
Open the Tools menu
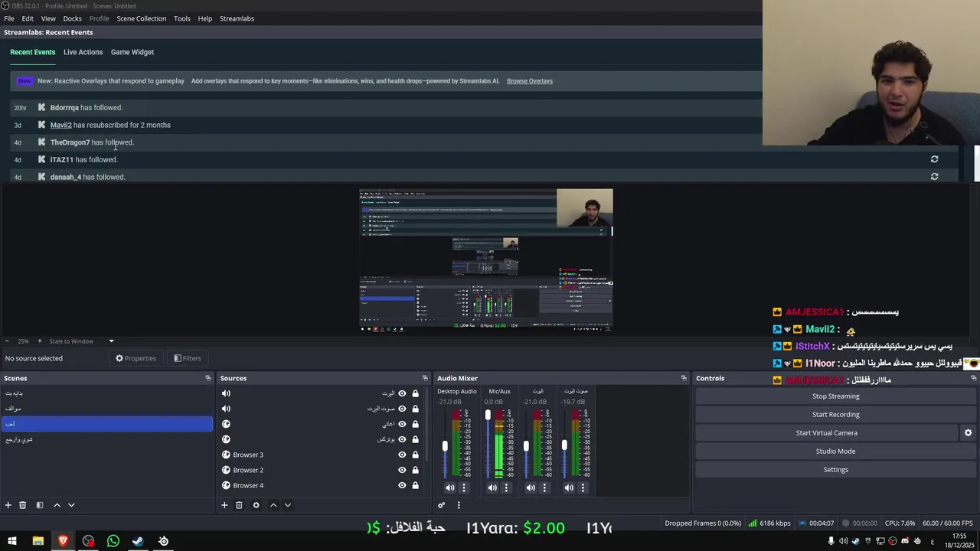182,18
